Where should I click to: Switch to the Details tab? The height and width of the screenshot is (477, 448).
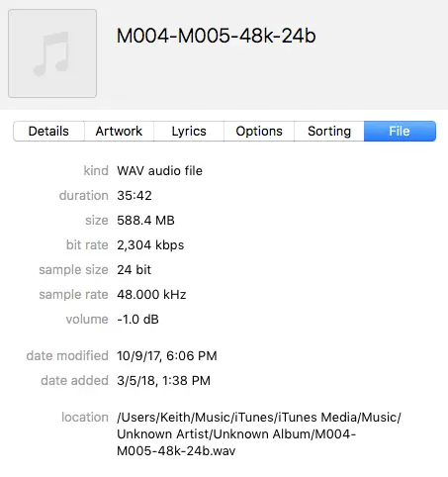pos(48,132)
